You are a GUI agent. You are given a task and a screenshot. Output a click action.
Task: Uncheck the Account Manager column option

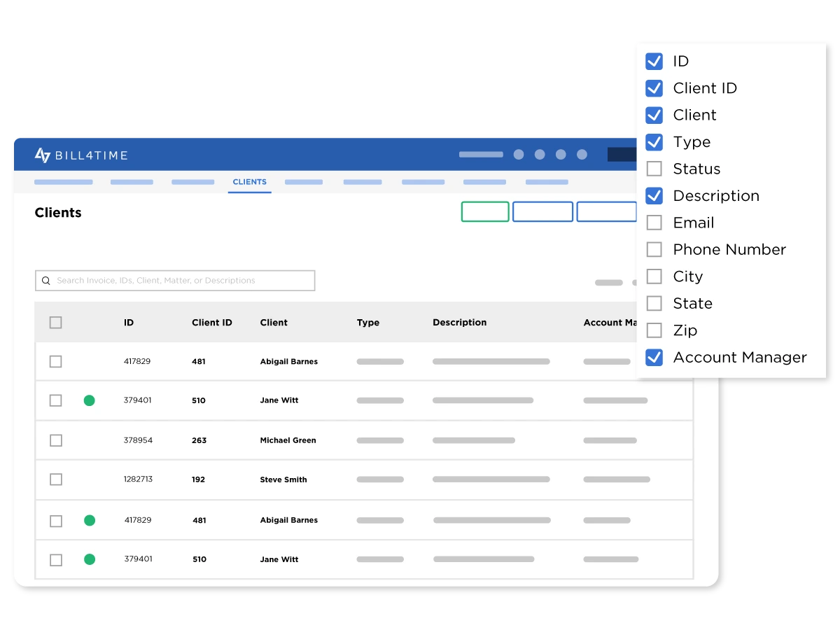point(654,358)
